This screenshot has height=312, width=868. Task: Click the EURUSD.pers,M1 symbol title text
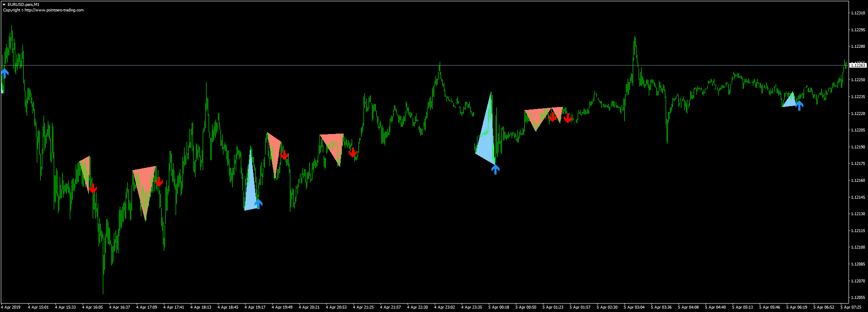pos(23,5)
